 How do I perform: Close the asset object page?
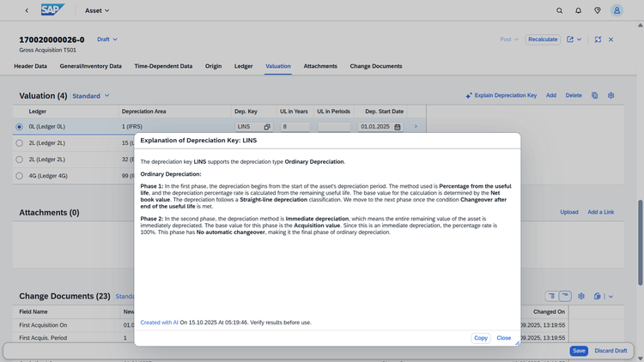pos(611,39)
